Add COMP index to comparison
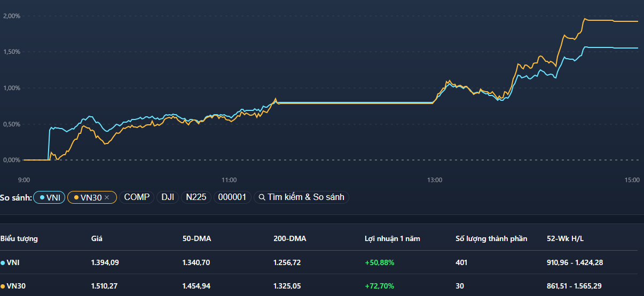The width and height of the screenshot is (644, 296). [x=137, y=197]
